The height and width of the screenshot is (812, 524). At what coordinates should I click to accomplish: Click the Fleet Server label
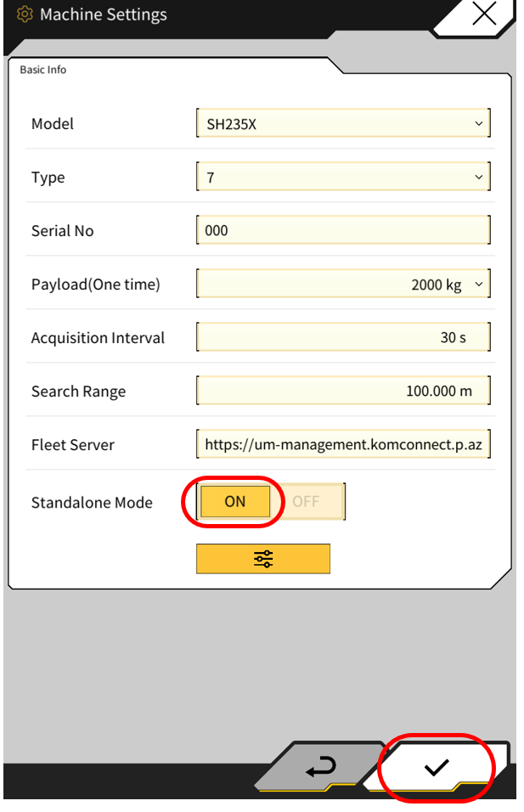(x=72, y=444)
